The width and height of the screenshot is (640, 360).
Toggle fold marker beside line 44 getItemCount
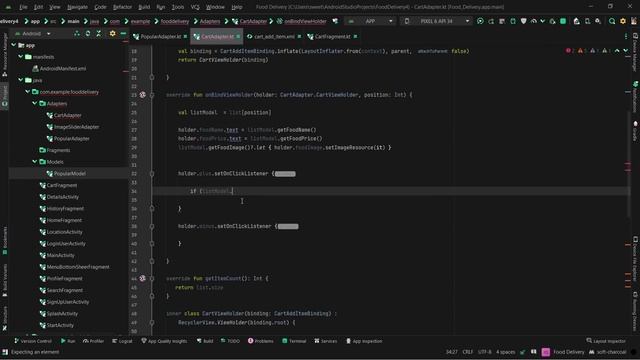pos(152,278)
